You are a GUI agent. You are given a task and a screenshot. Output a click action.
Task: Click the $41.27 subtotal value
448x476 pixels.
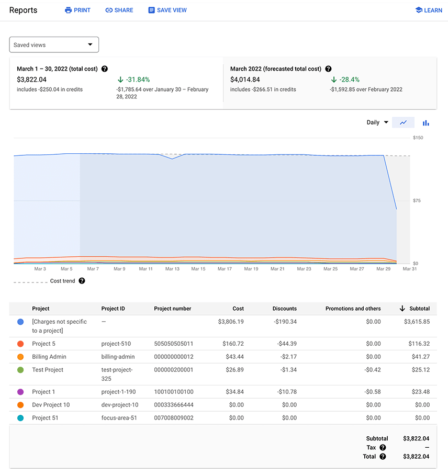(421, 357)
